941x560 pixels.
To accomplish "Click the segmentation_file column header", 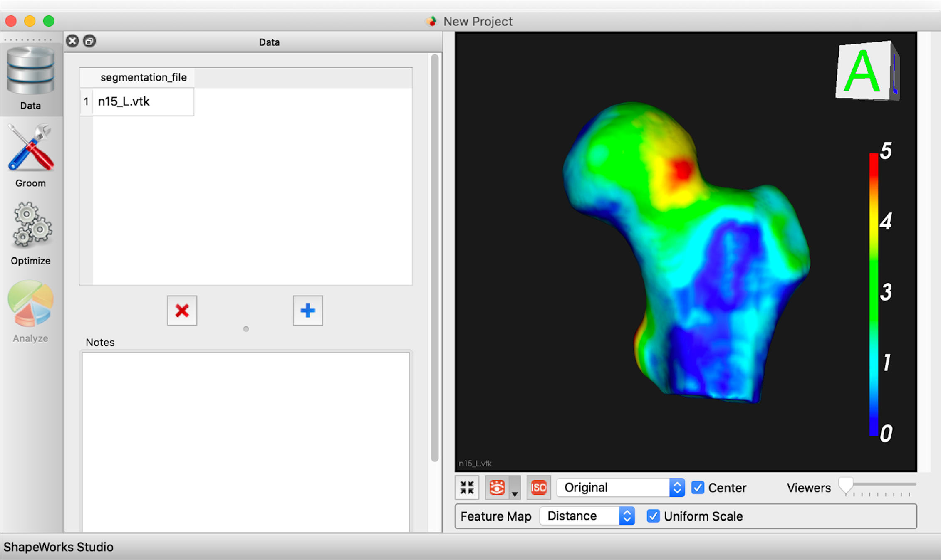I will [144, 77].
